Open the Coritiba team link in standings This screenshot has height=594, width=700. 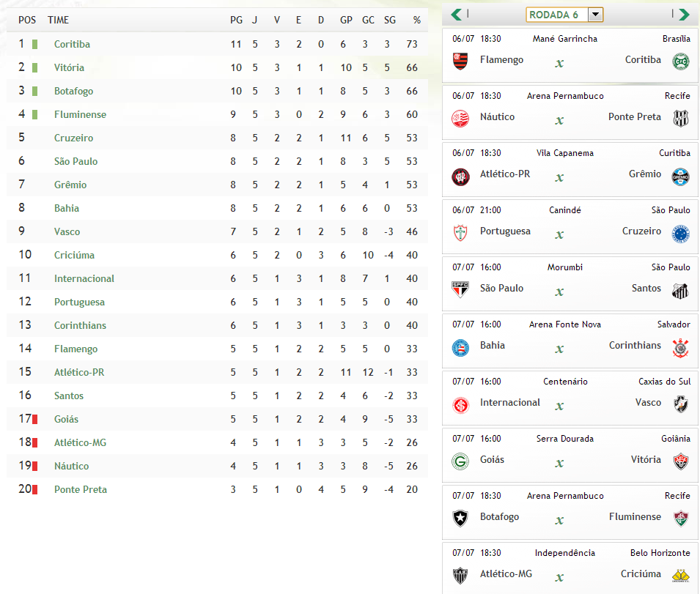click(x=72, y=44)
